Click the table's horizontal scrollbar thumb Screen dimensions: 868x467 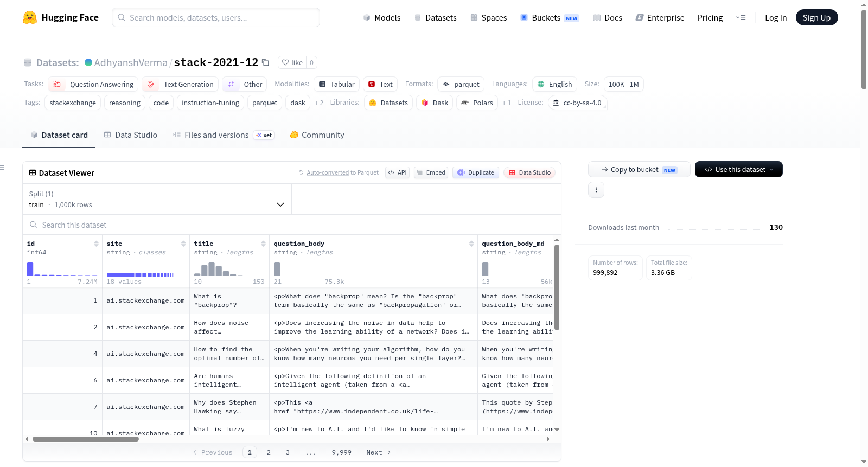coord(86,439)
